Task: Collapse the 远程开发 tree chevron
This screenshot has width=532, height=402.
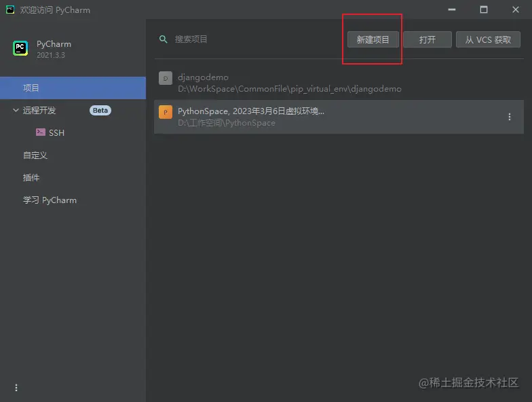Action: coord(16,110)
